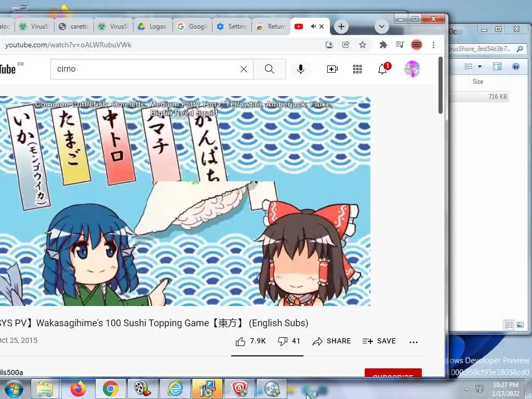Image resolution: width=532 pixels, height=399 pixels.
Task: Switch to the first VirusShare tab
Action: click(x=34, y=26)
